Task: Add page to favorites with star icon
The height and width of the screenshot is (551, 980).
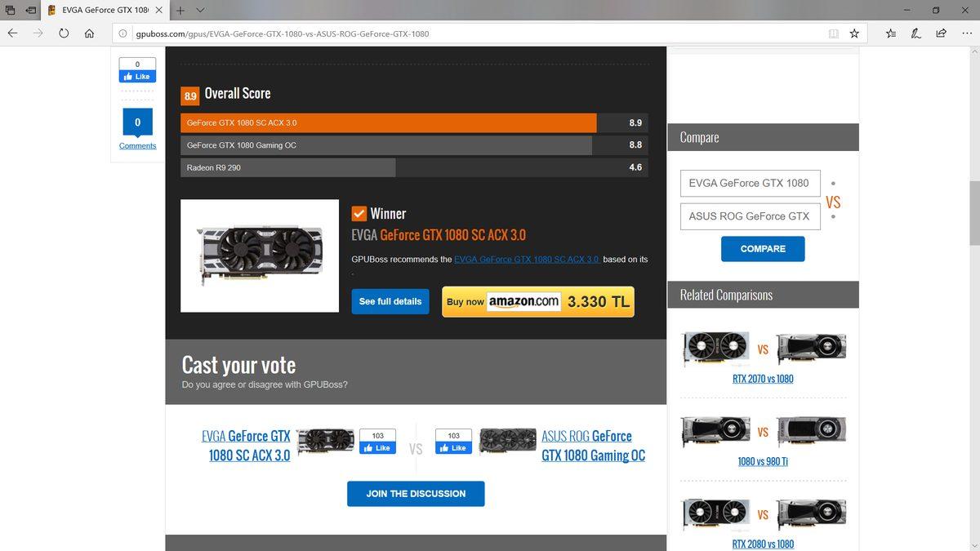Action: (854, 33)
